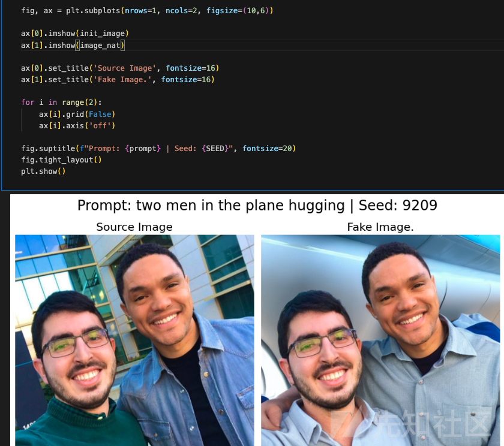Click the 'Fake Image.' subplot title text
The image size is (504, 446).
point(380,227)
